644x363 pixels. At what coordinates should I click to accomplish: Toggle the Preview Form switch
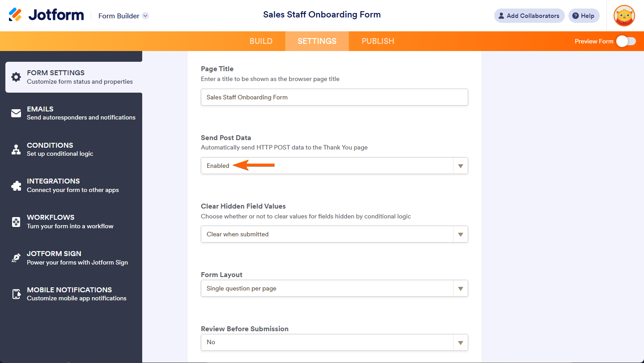point(626,41)
